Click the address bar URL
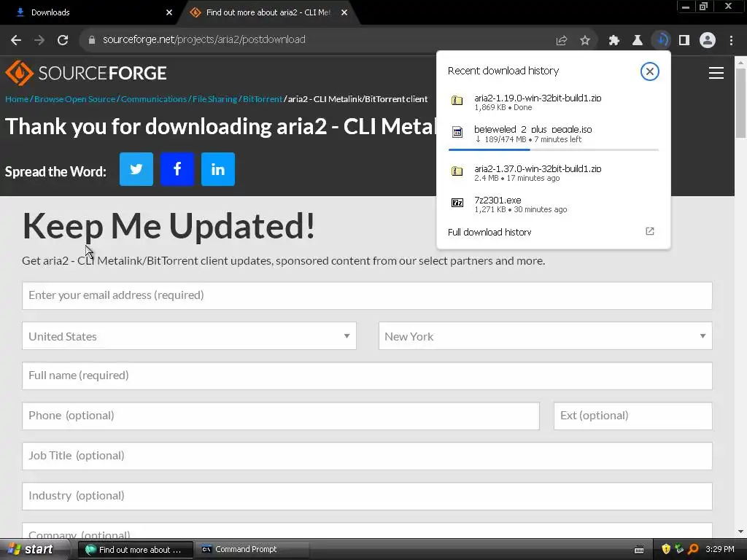 coord(204,39)
